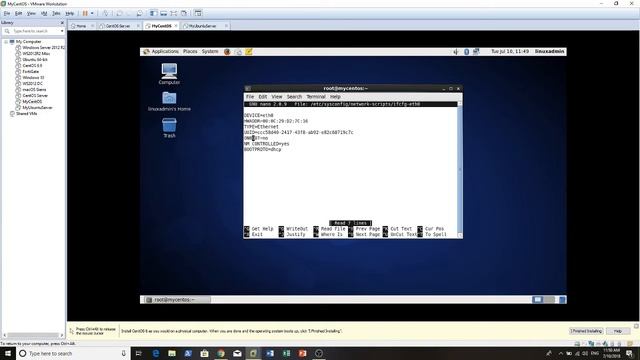Open File Explorer from the taskbar
Image resolution: width=640 pixels, height=360 pixels.
click(x=172, y=353)
